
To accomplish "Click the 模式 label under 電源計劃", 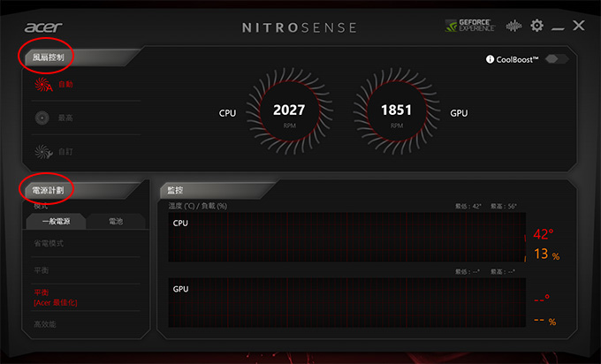I will point(41,206).
